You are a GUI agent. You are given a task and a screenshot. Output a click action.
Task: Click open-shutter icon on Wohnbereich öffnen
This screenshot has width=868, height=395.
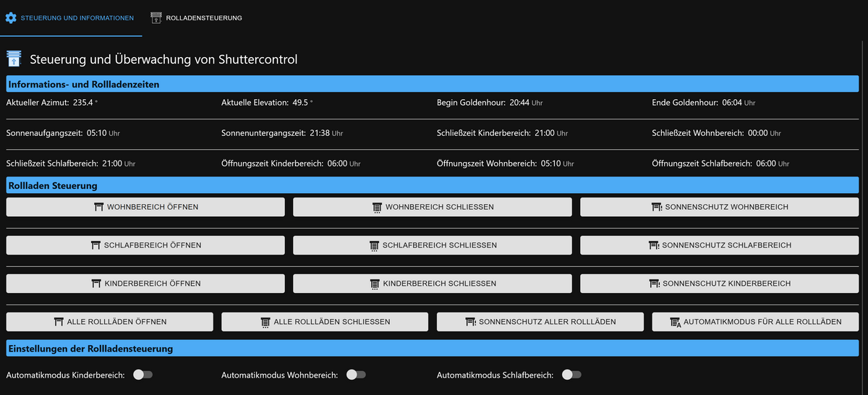pos(99,207)
